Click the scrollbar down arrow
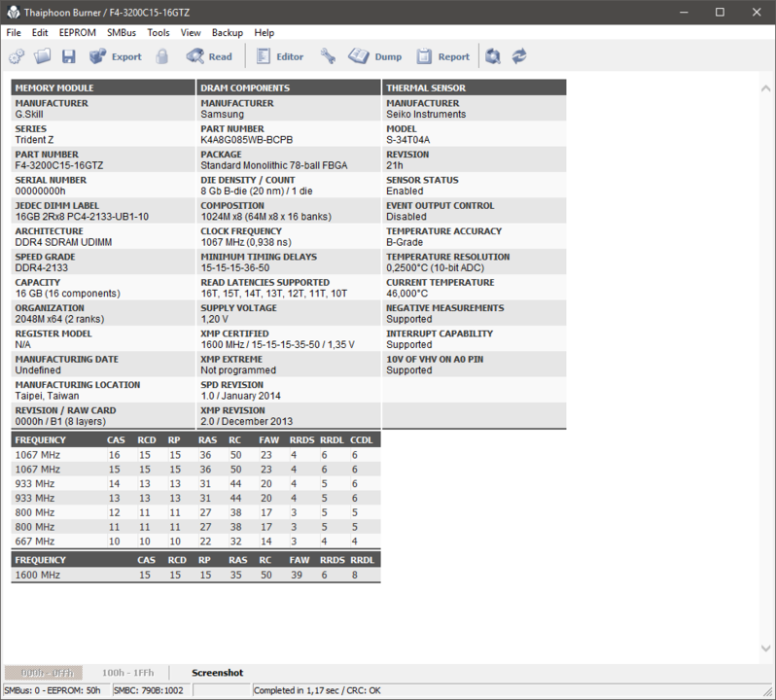The width and height of the screenshot is (776, 700). [765, 648]
